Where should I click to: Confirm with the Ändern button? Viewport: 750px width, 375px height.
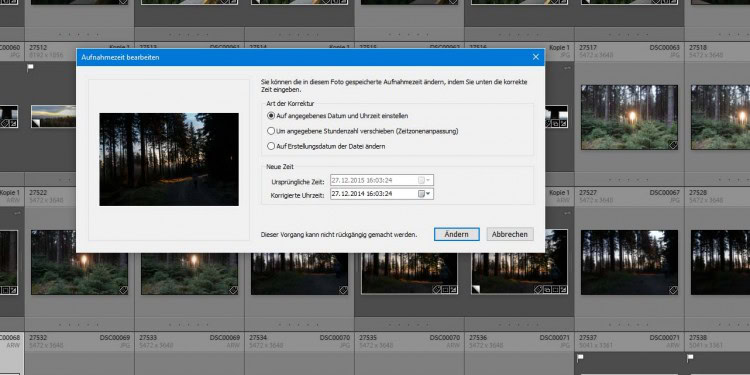[x=456, y=234]
